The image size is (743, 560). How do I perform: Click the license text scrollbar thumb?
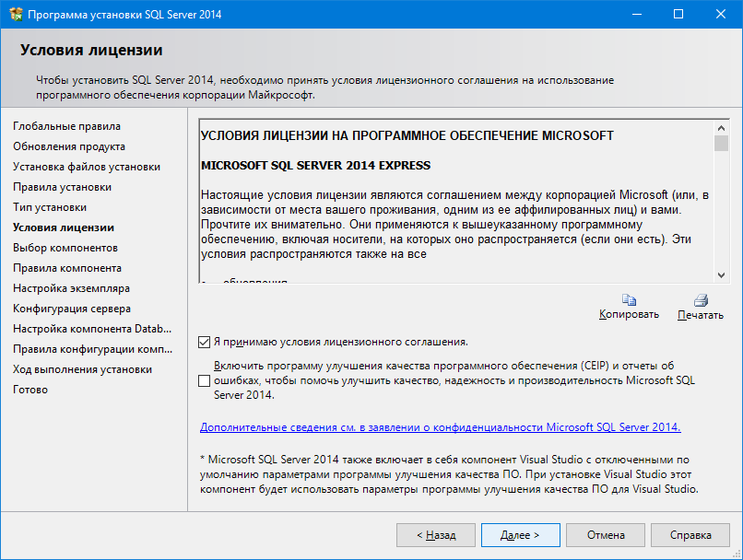tap(721, 144)
